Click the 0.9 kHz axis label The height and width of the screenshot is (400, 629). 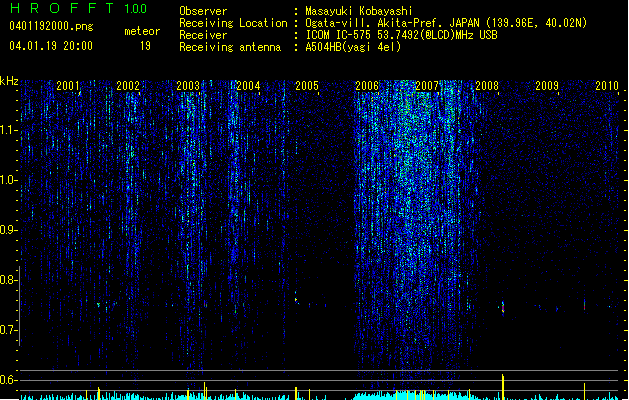pos(8,230)
